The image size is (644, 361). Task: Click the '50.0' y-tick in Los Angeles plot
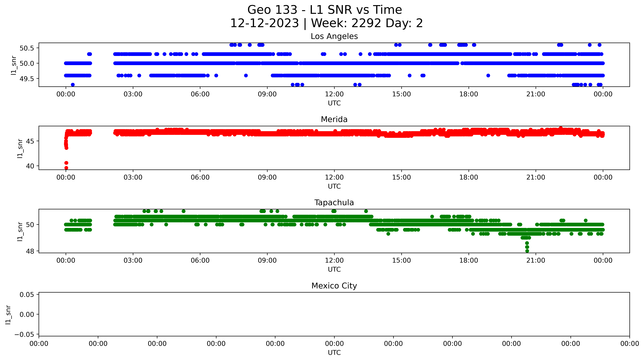point(27,63)
